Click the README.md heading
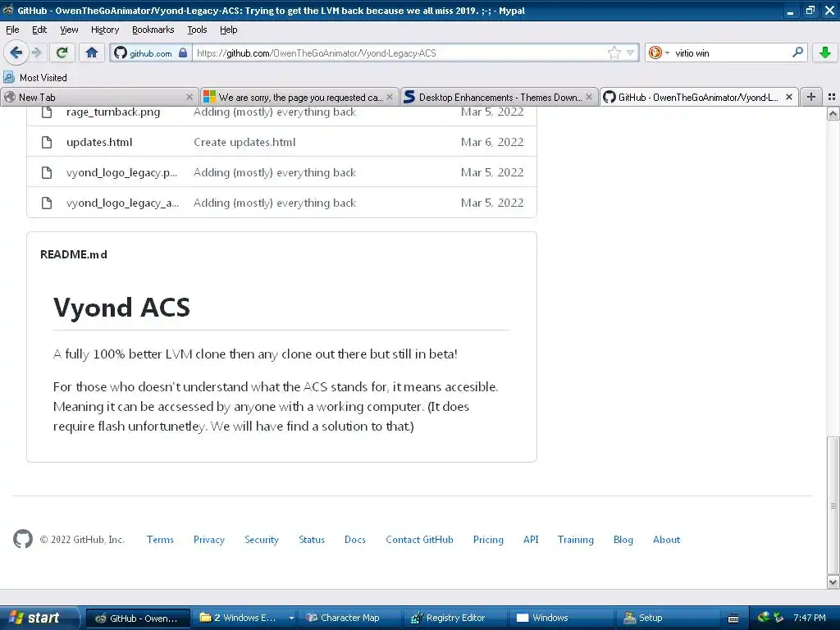This screenshot has height=630, width=840. pyautogui.click(x=73, y=254)
